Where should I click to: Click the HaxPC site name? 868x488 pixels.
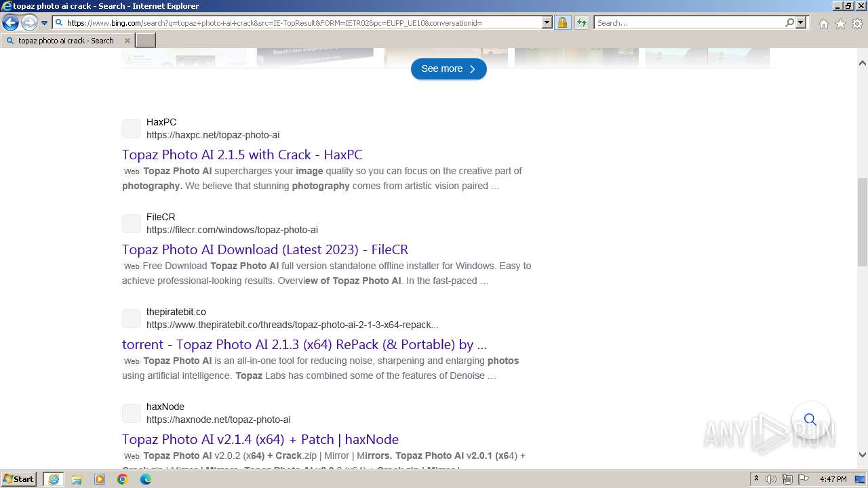point(161,122)
